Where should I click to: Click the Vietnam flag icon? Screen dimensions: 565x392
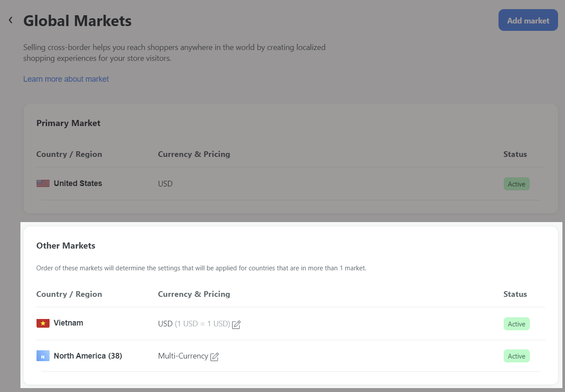(43, 323)
